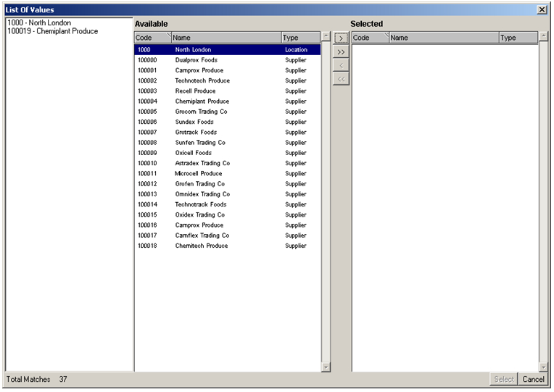Select row 1000 North London
The height and width of the screenshot is (392, 554).
coord(228,49)
